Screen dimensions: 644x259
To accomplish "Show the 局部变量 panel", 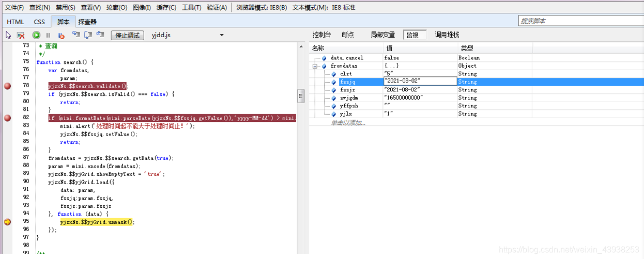I will pyautogui.click(x=383, y=35).
